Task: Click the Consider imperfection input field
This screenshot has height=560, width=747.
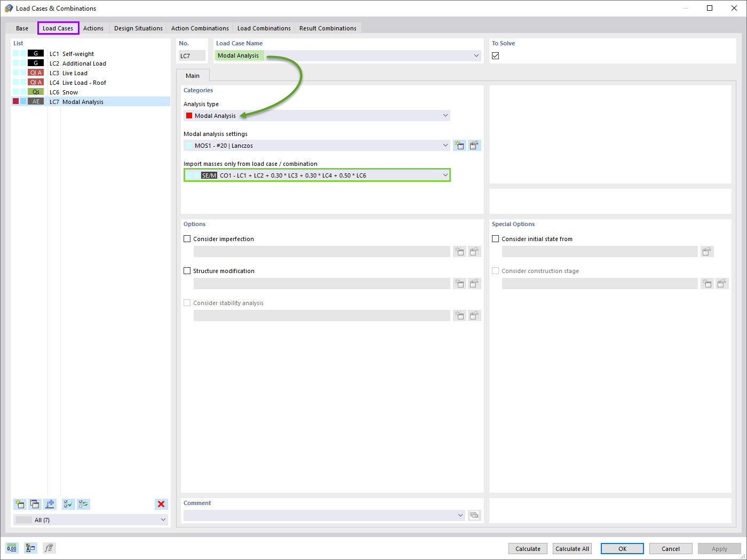Action: 322,251
